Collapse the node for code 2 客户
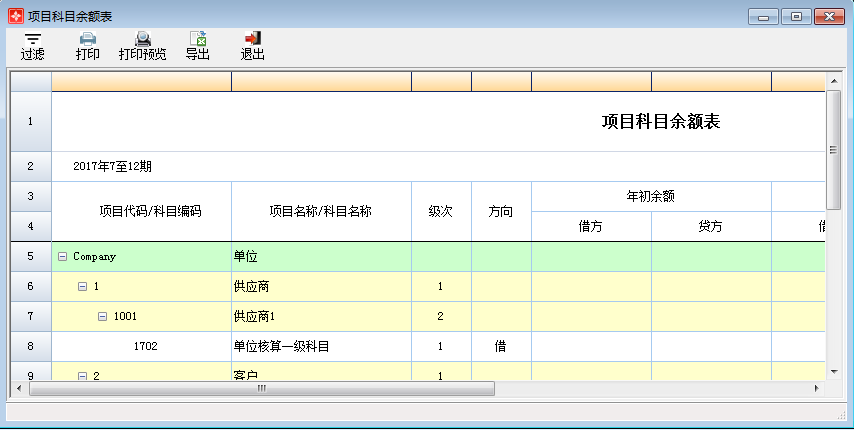Screen dimensions: 854x430 [x=83, y=375]
